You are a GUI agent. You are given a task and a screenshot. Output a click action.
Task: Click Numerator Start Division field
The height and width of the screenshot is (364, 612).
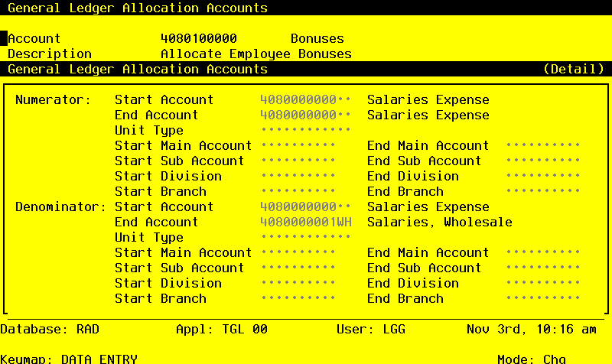tap(298, 176)
